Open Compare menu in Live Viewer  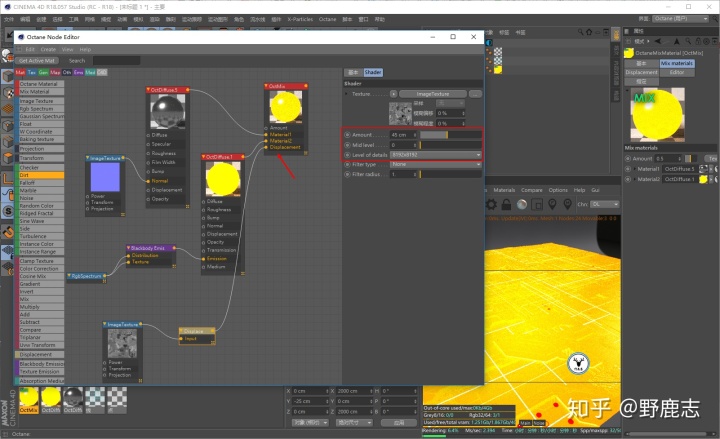(532, 190)
